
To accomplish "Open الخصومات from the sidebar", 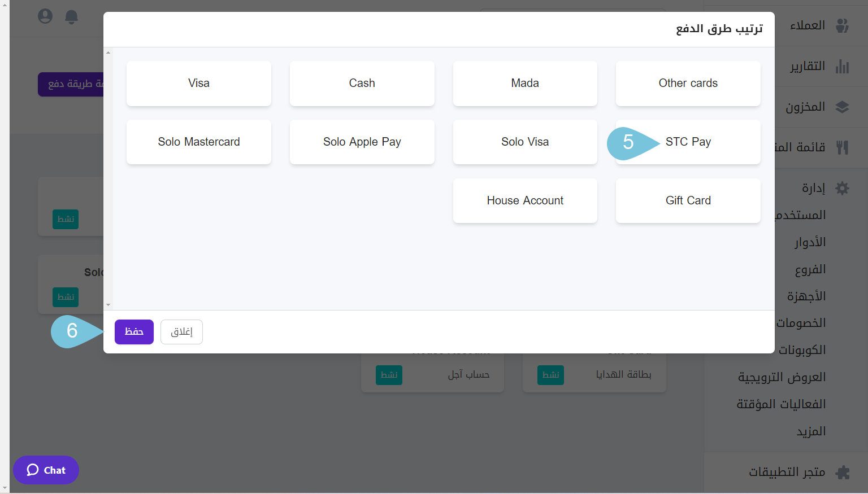I will [806, 322].
